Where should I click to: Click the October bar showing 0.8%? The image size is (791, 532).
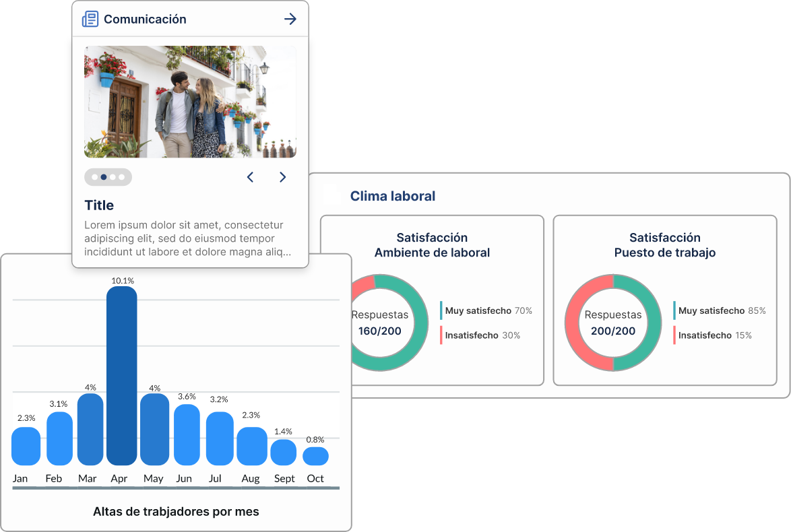click(315, 456)
